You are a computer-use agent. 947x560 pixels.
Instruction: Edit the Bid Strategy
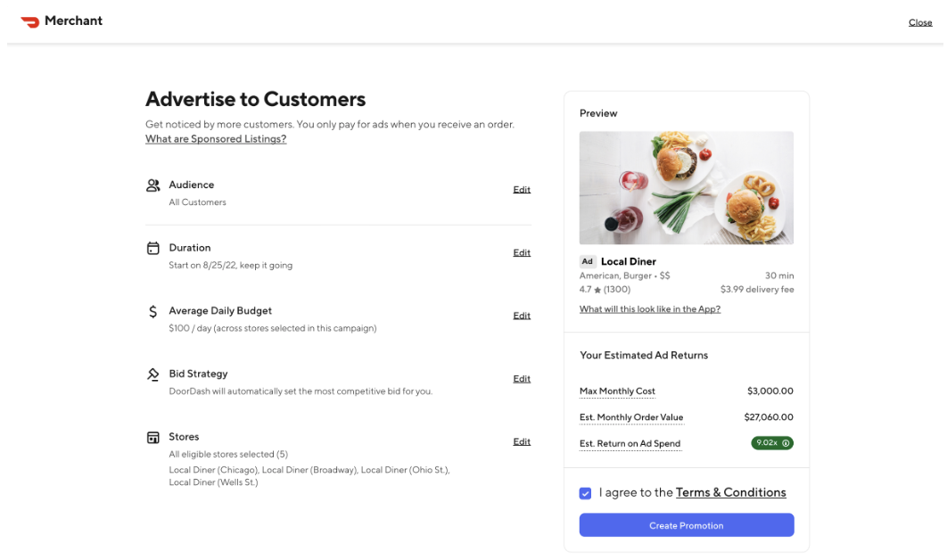coord(522,378)
